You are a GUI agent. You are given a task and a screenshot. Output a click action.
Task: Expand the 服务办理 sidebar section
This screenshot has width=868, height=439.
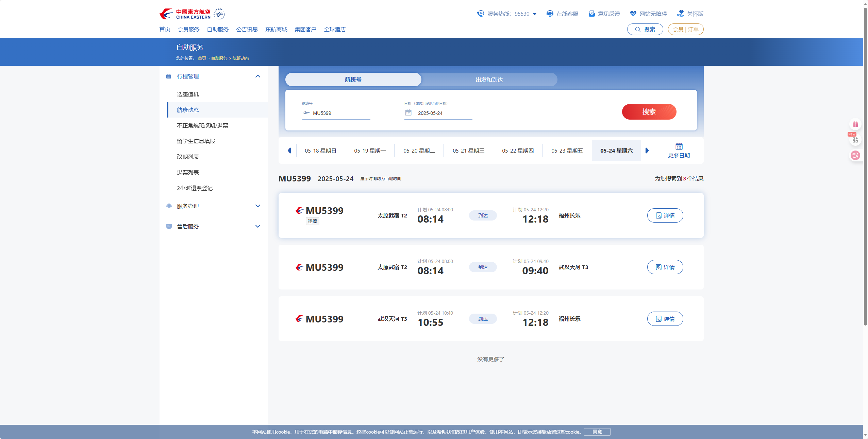(x=257, y=206)
